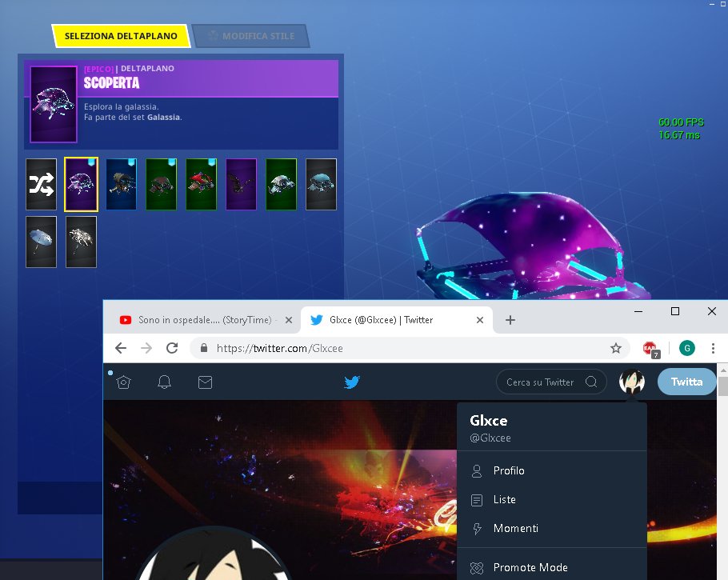Select the blue umbrella glider tile
728x580 pixels.
click(x=42, y=242)
